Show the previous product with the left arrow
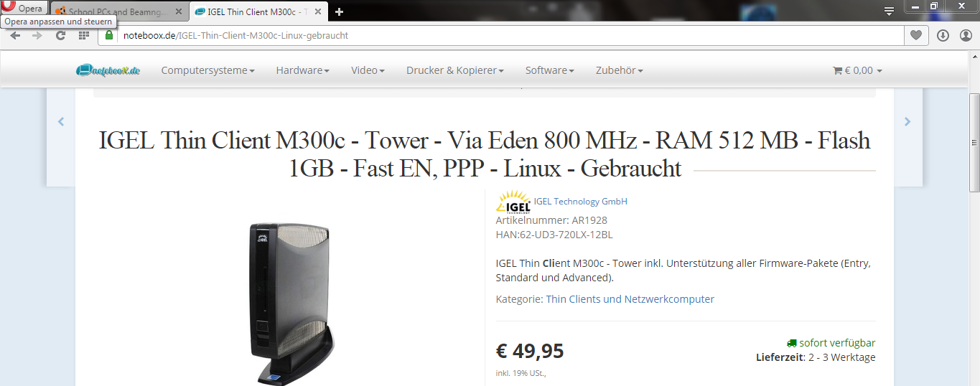The width and height of the screenshot is (980, 386). tap(61, 122)
